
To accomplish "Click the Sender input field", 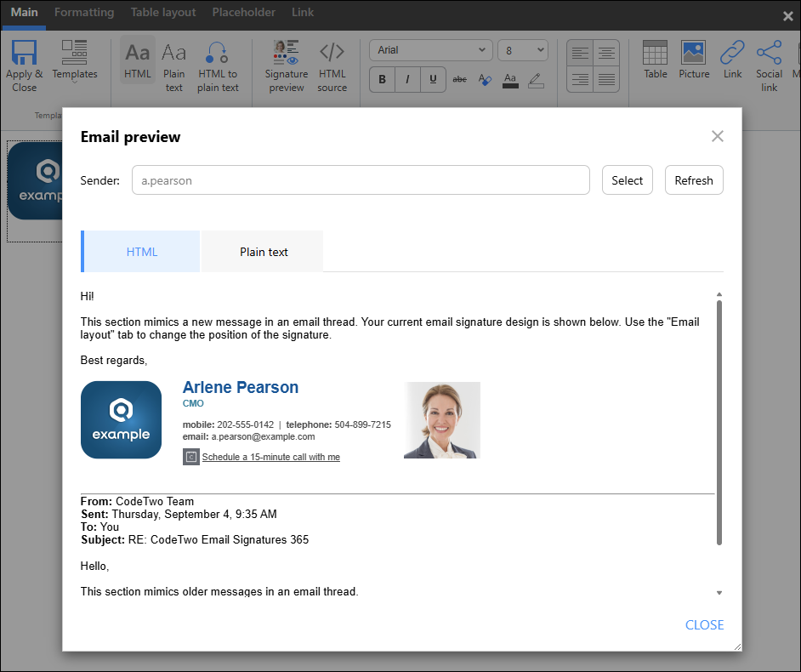I will pyautogui.click(x=361, y=179).
